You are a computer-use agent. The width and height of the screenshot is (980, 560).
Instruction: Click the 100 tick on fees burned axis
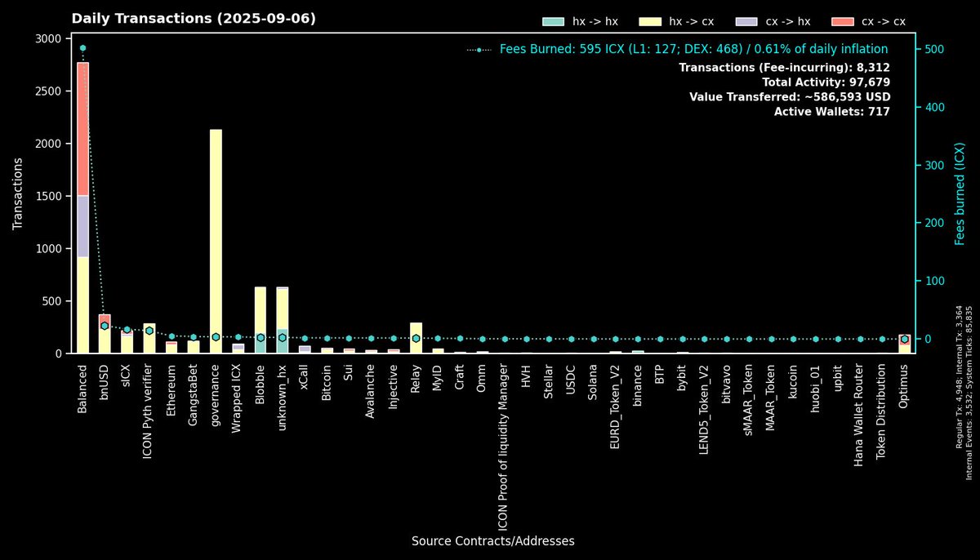point(934,281)
